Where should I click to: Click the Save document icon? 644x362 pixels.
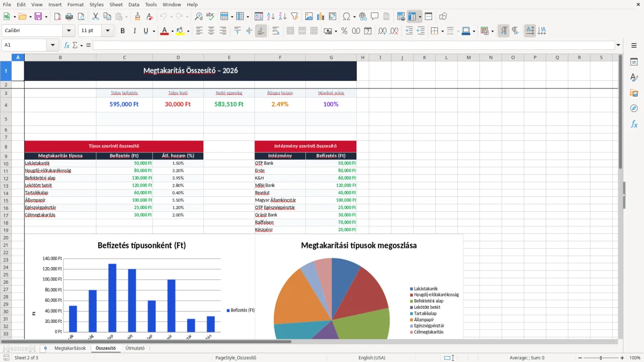point(39,17)
